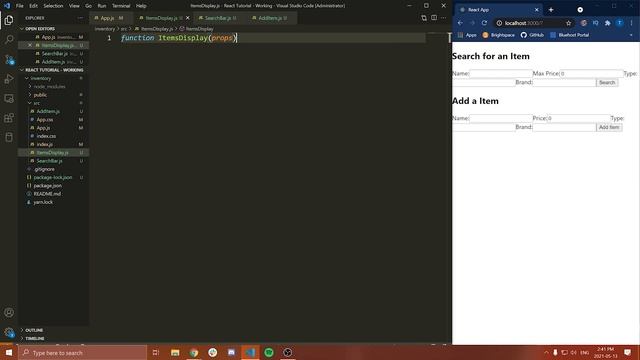Switch to the SearchBar.js editor tab
Viewport: 640px width, 360px height.
[220, 18]
